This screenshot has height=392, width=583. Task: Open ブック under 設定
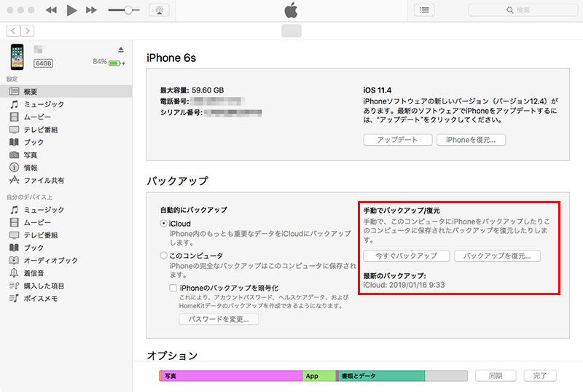click(66, 142)
